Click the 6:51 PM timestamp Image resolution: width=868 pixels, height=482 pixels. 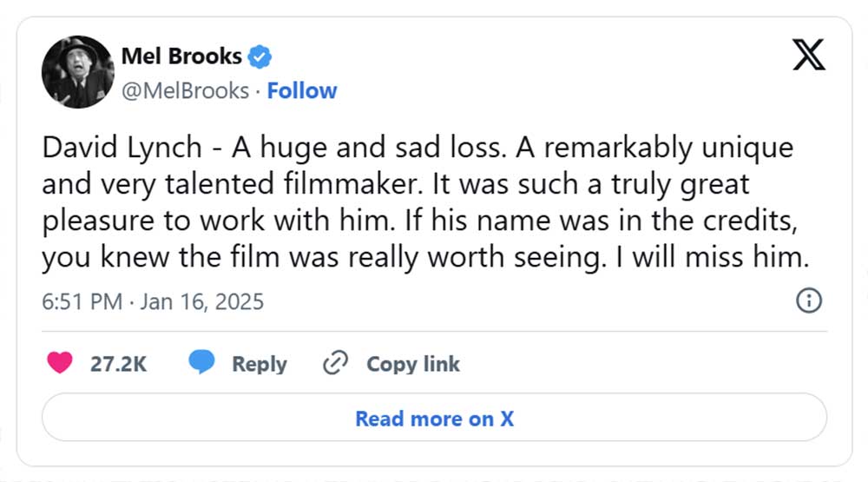(x=82, y=301)
